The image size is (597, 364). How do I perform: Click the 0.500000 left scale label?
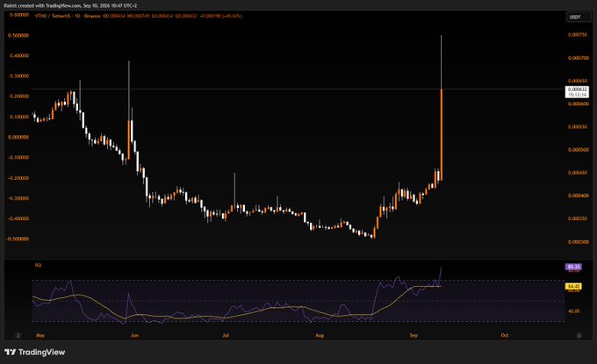[18, 35]
